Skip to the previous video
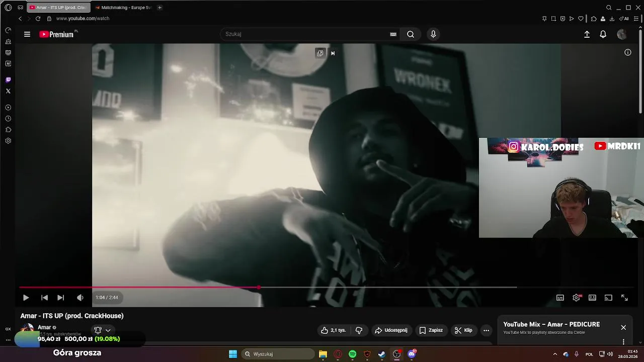 tap(44, 298)
